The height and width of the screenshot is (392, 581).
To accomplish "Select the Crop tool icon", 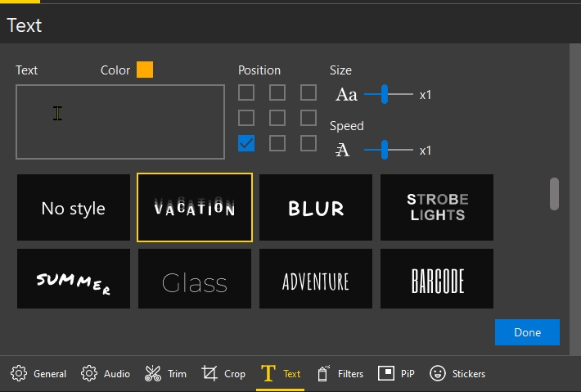I will point(209,373).
